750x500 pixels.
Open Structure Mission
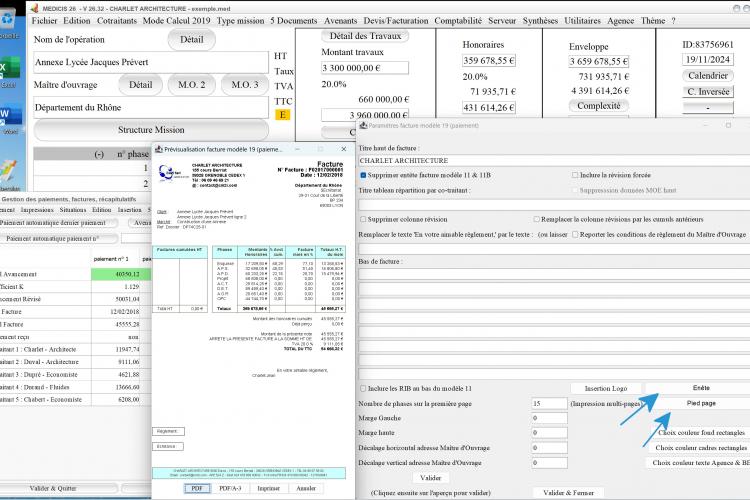[151, 130]
